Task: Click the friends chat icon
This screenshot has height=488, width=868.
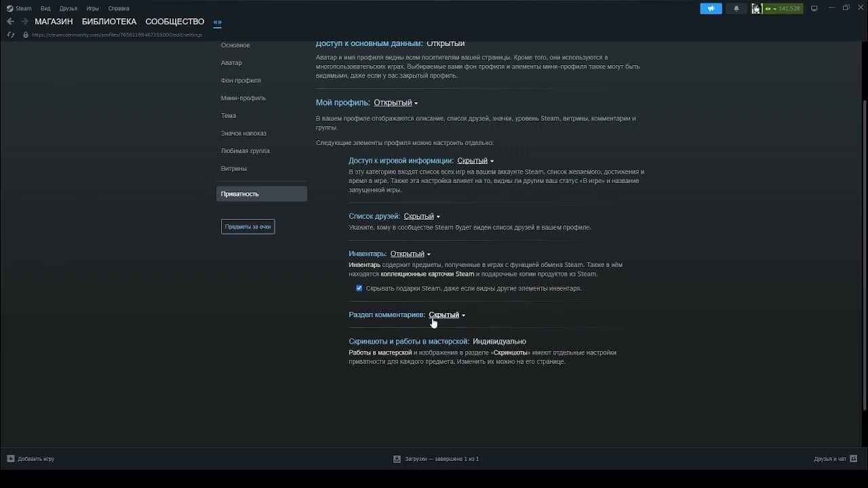Action: coord(854,459)
